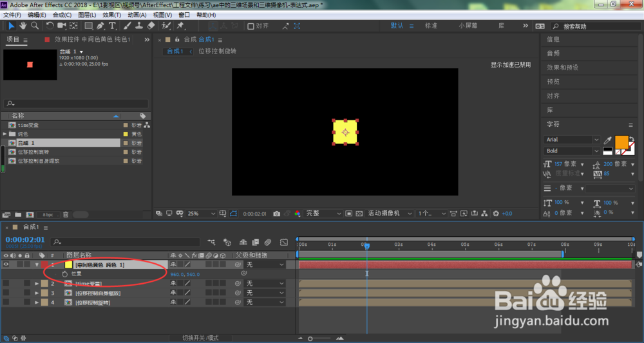Open parent dropdown 无 for layer 3
The width and height of the screenshot is (644, 343).
click(x=265, y=293)
